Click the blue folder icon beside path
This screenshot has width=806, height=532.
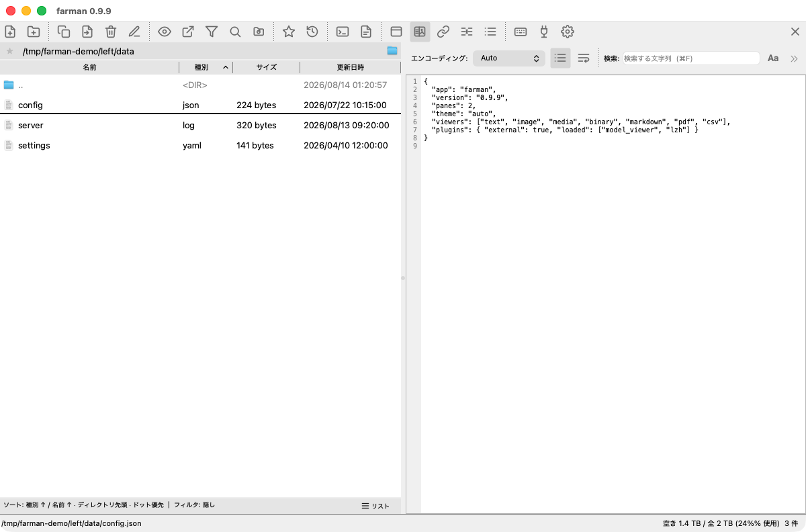tap(392, 51)
